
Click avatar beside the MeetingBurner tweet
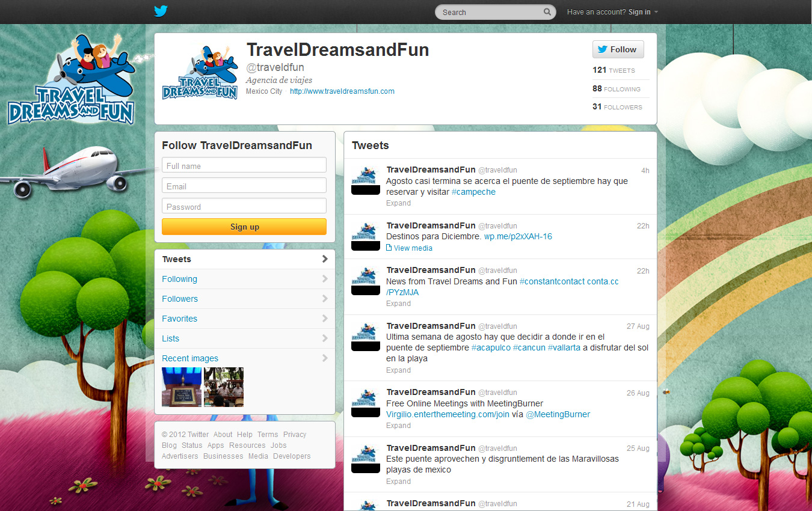pyautogui.click(x=366, y=403)
